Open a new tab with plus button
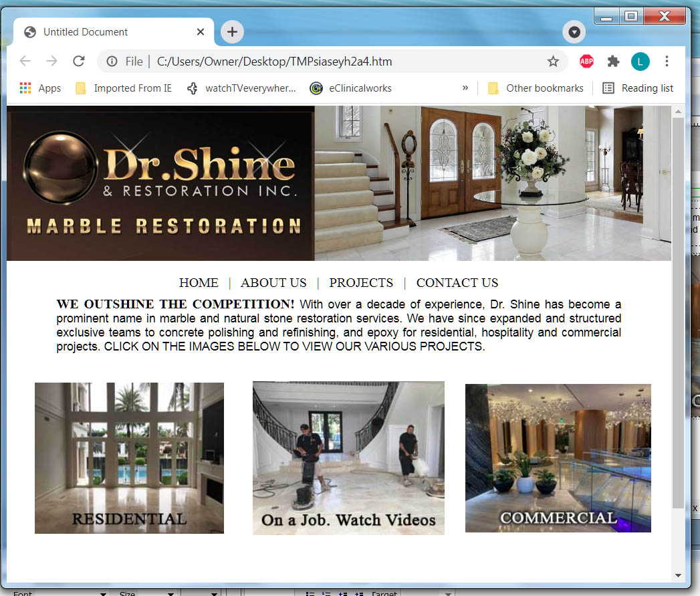Viewport: 700px width, 596px height. click(232, 31)
